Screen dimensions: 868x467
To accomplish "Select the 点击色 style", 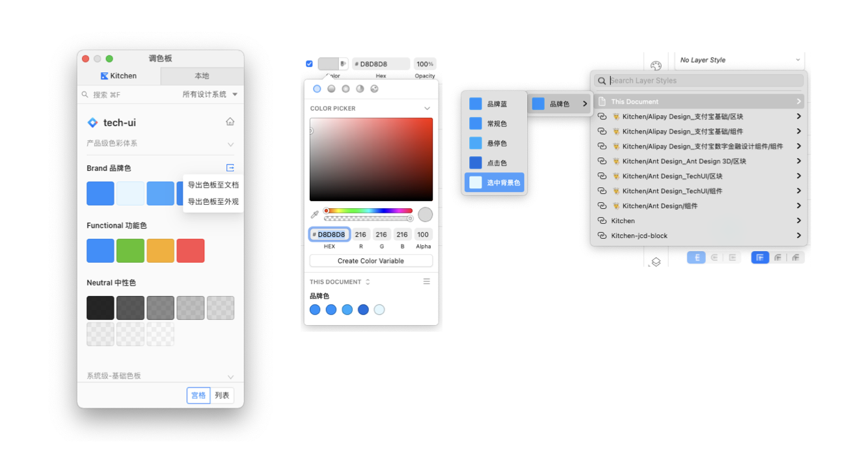I will tap(495, 163).
